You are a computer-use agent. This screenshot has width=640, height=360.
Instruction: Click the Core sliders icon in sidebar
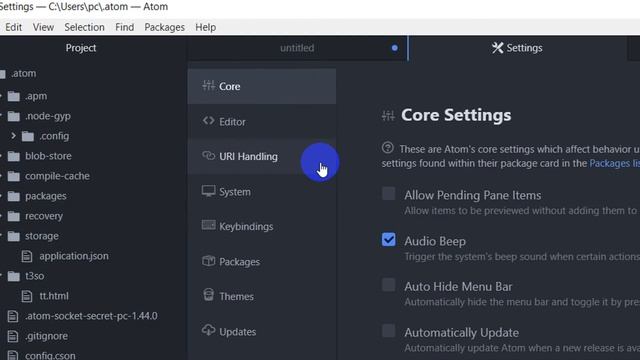[208, 85]
